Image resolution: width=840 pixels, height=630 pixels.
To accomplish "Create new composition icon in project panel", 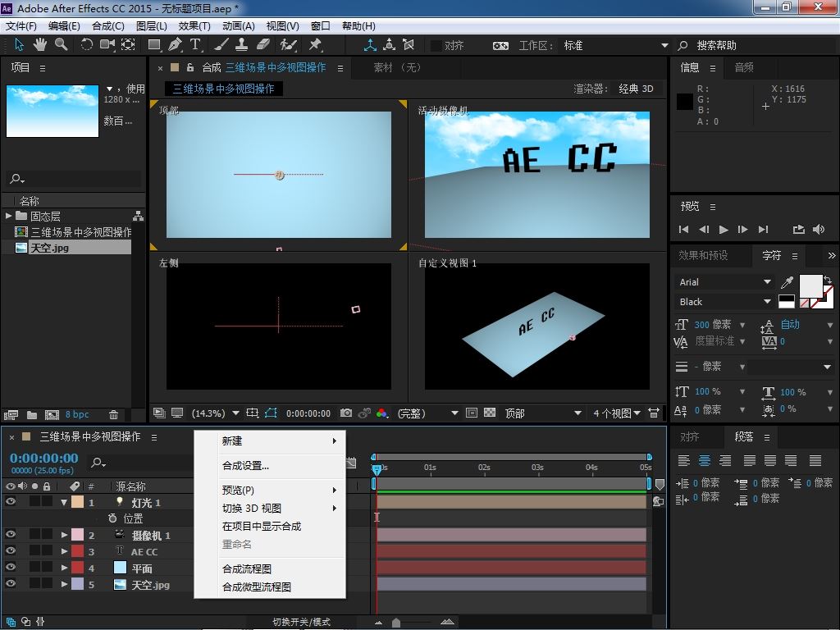I will click(x=52, y=414).
